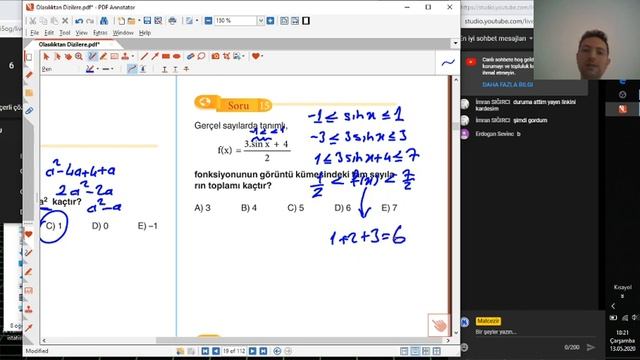Viewport: 640px width, 360px height.
Task: Open the Window menu
Action: (123, 33)
